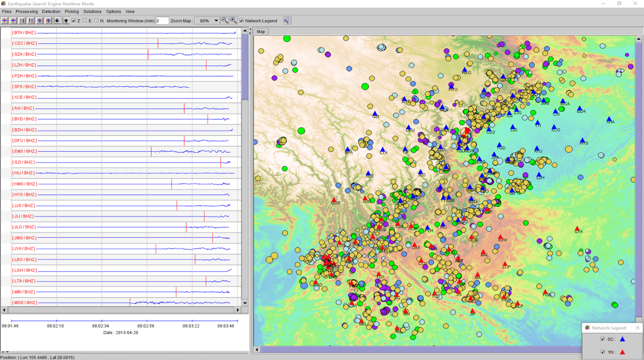Open the Detection menu
The width and height of the screenshot is (644, 360).
tap(51, 11)
